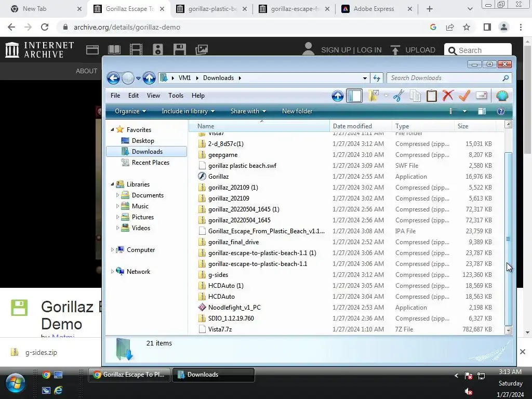
Task: Open the Help menu in Explorer
Action: 198,96
